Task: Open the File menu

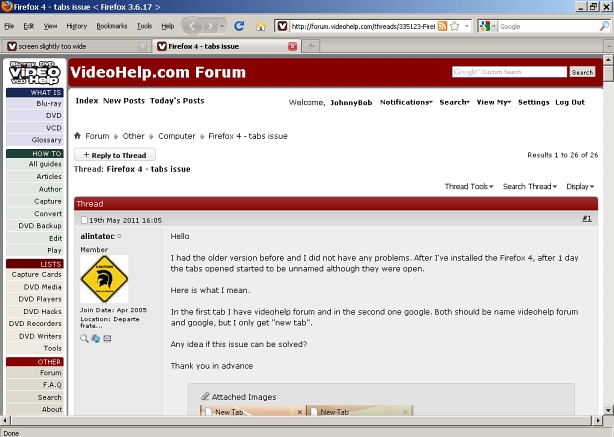Action: pos(9,26)
